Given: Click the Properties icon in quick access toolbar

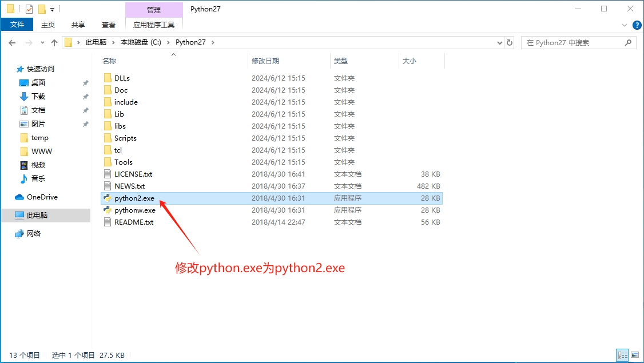Looking at the screenshot, I should click(x=29, y=9).
